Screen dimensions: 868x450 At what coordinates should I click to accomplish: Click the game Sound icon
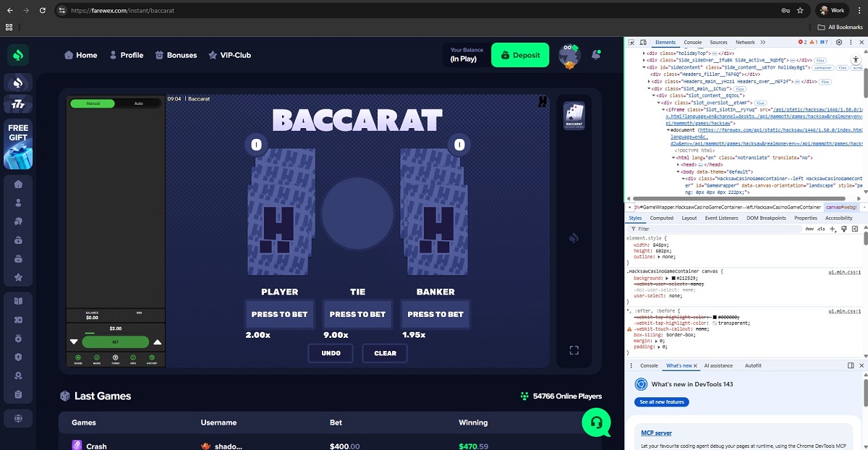[x=77, y=359]
